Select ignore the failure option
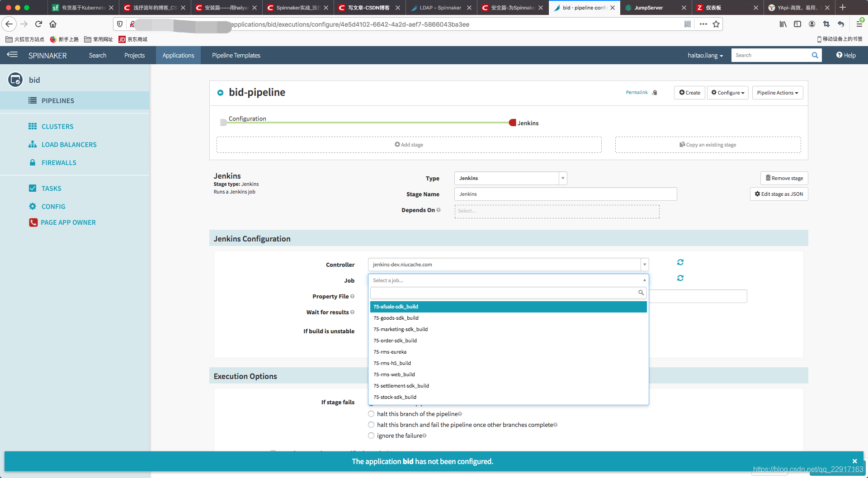868x478 pixels. tap(371, 435)
